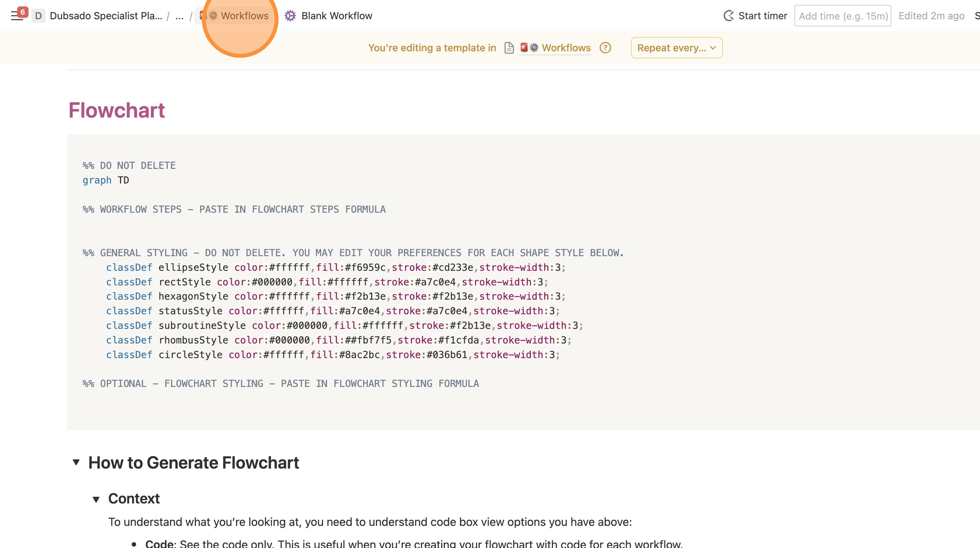Click the 'How to Generate Flowchart' heading text
The width and height of the screenshot is (980, 548).
tap(194, 462)
